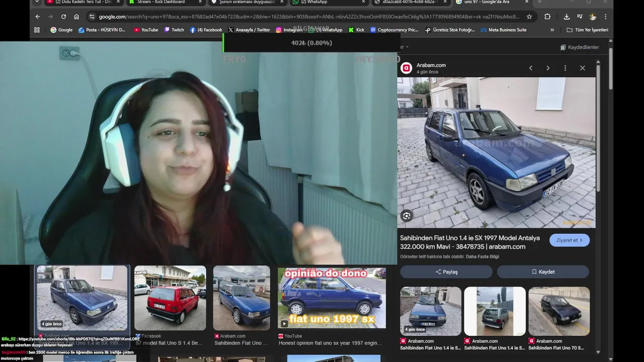
Task: Select the first related thumbnail, 4 gün önce badge
Action: pyautogui.click(x=431, y=311)
